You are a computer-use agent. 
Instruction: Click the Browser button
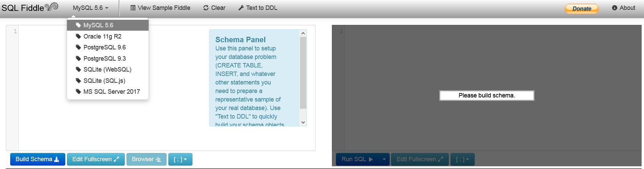[x=147, y=159]
